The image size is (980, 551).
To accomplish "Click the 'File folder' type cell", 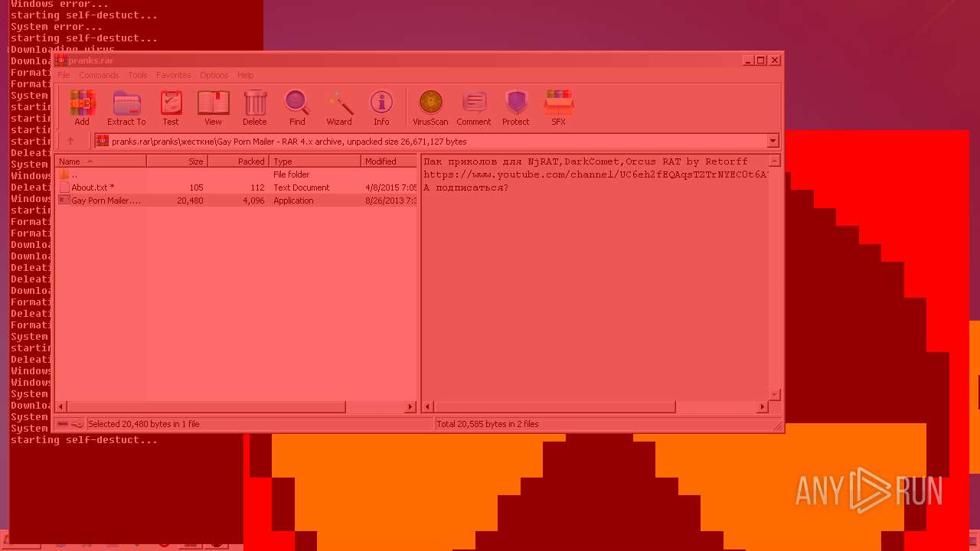I will [292, 174].
